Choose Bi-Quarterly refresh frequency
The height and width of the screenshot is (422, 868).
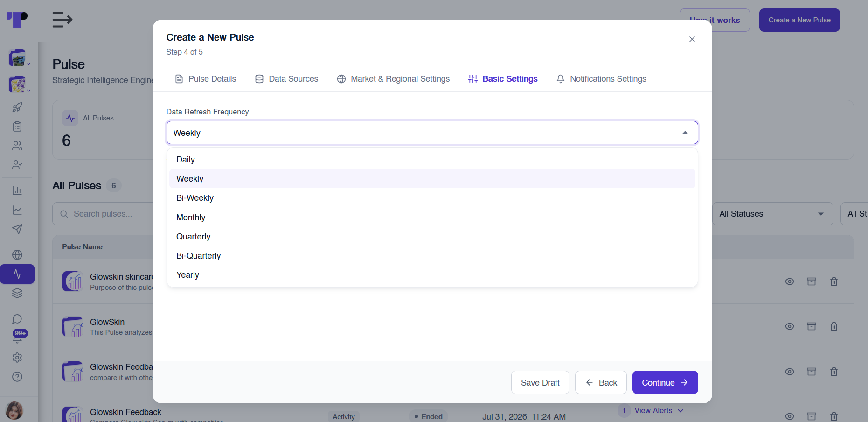click(x=432, y=256)
